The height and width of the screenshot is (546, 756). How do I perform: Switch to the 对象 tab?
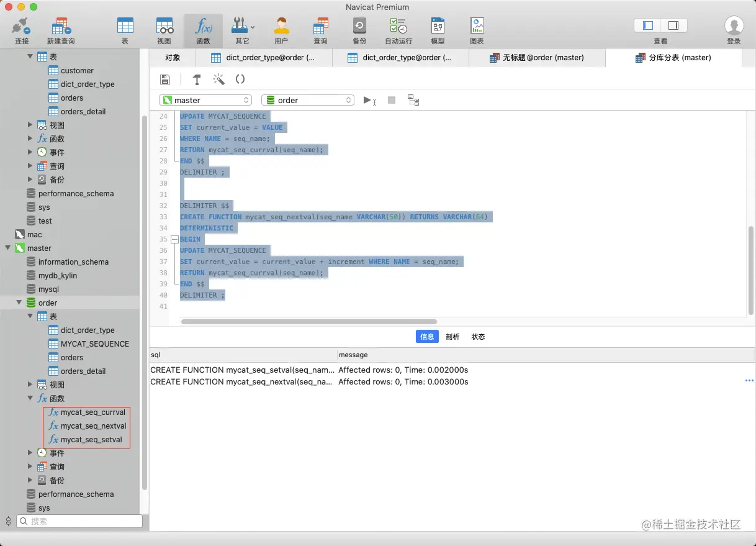click(x=173, y=57)
